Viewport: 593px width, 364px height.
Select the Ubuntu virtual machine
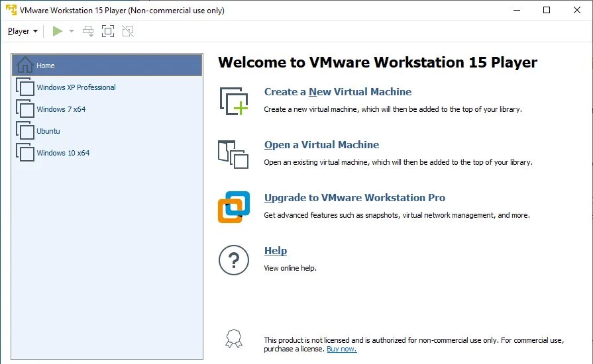tap(107, 131)
